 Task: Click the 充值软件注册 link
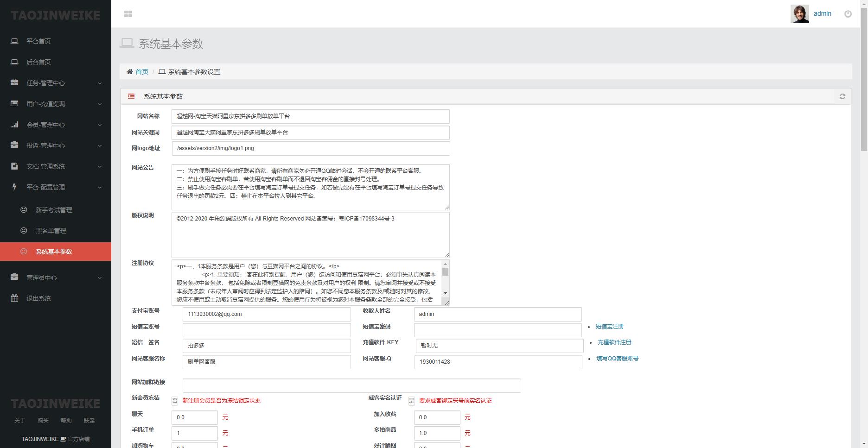click(614, 342)
